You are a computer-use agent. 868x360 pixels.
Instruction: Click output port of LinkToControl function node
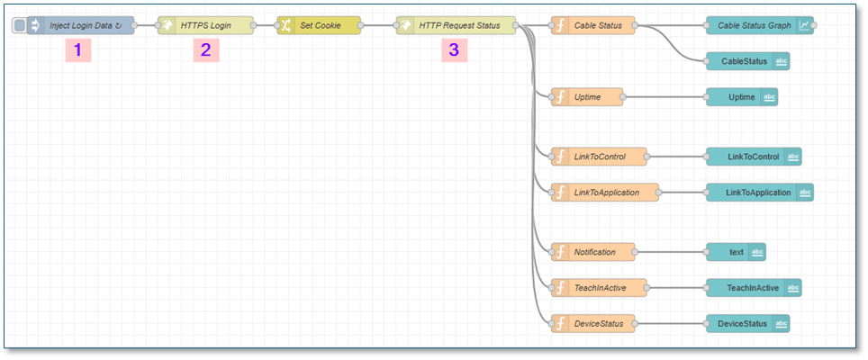(646, 157)
